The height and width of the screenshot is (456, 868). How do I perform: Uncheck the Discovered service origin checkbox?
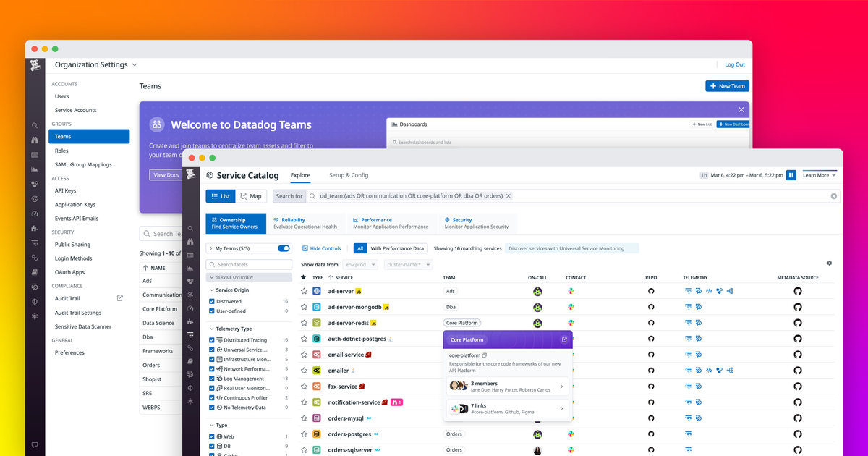(x=212, y=301)
